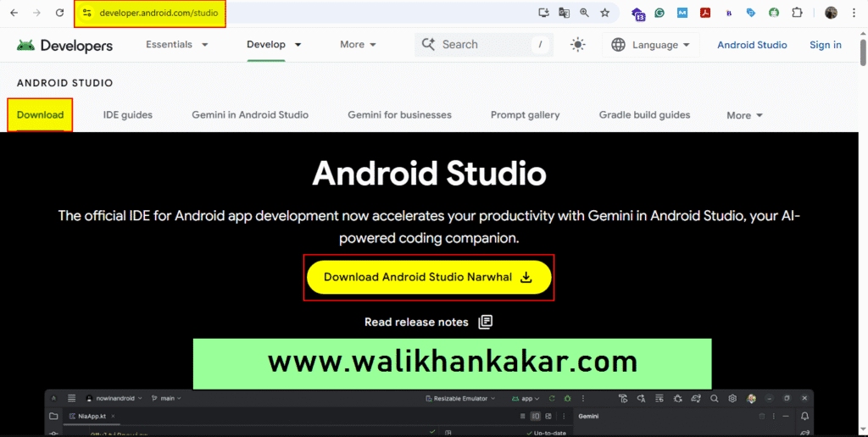Viewport: 868px width, 437px height.
Task: Click the B extension icon
Action: coord(728,13)
